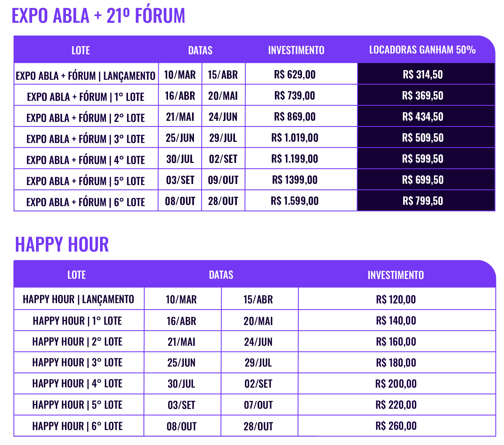Click the R$ 799,50 discounted price cell
The image size is (504, 445).
[423, 201]
